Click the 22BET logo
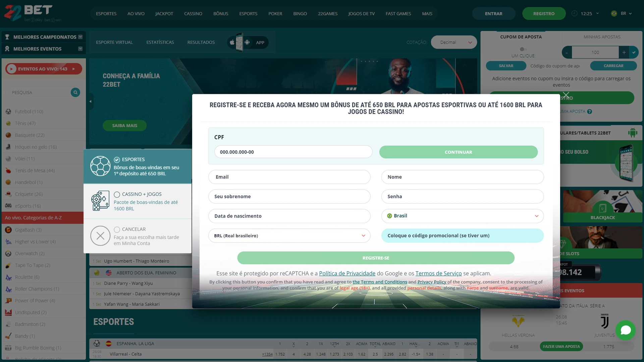Screen dimensions: 644x362 point(33,13)
